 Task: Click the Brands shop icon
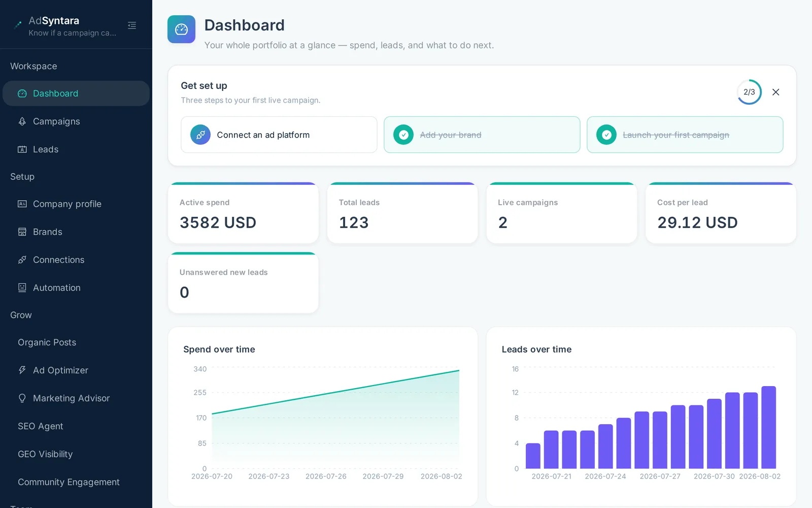(x=22, y=232)
